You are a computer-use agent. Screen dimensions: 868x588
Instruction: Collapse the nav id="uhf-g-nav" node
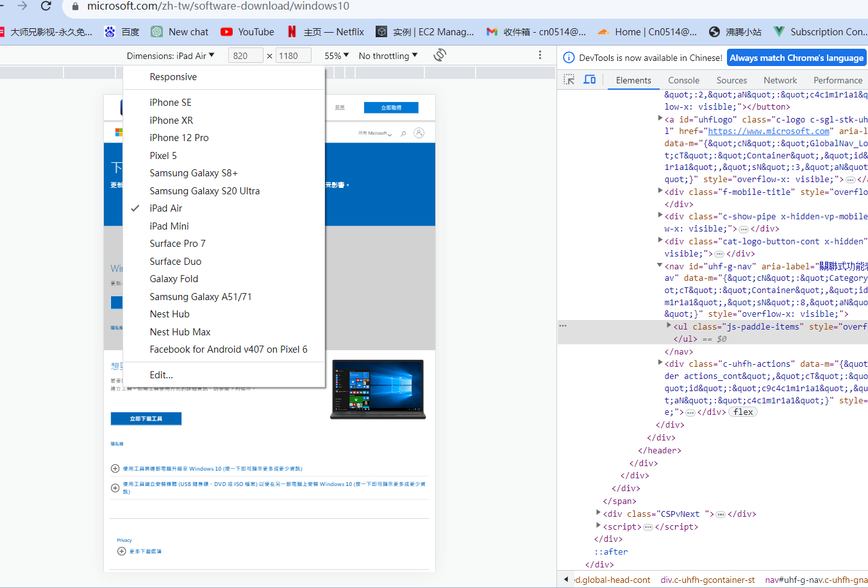click(x=660, y=265)
